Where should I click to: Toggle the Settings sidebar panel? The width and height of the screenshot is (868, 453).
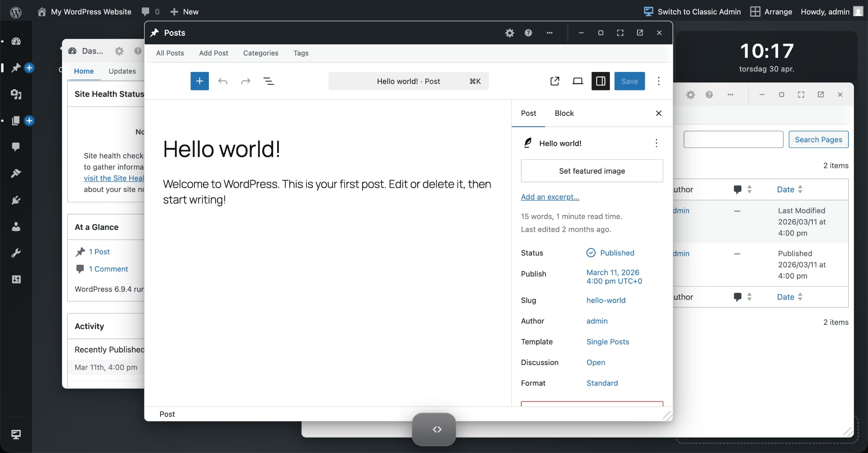pos(600,81)
